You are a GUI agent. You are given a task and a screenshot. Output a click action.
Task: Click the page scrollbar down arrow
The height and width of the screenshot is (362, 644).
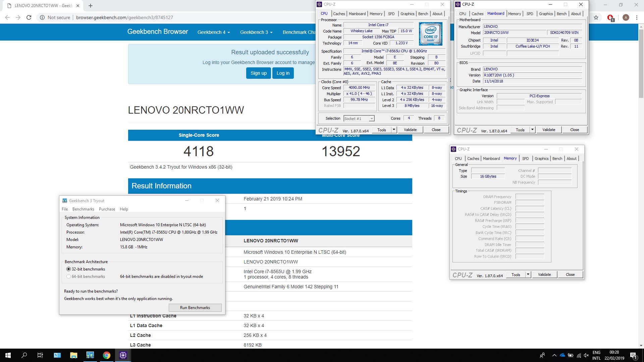(641, 346)
